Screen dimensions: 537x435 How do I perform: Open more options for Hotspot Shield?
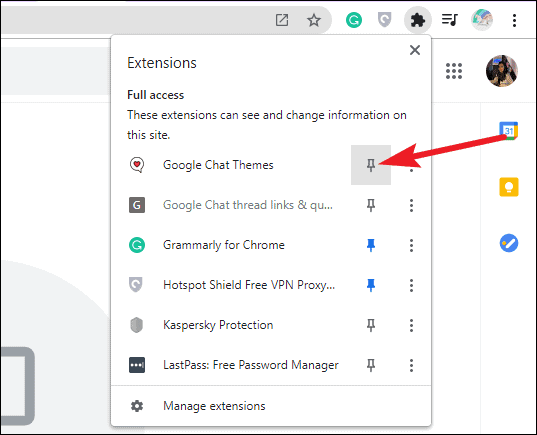(x=411, y=285)
